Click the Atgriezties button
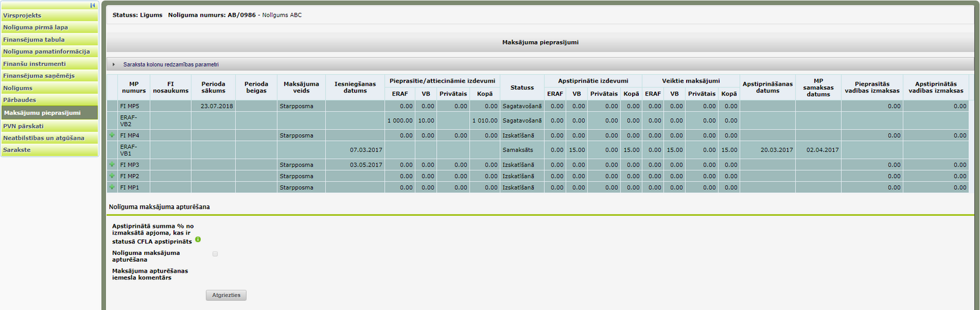The height and width of the screenshot is (310, 980). (x=226, y=295)
